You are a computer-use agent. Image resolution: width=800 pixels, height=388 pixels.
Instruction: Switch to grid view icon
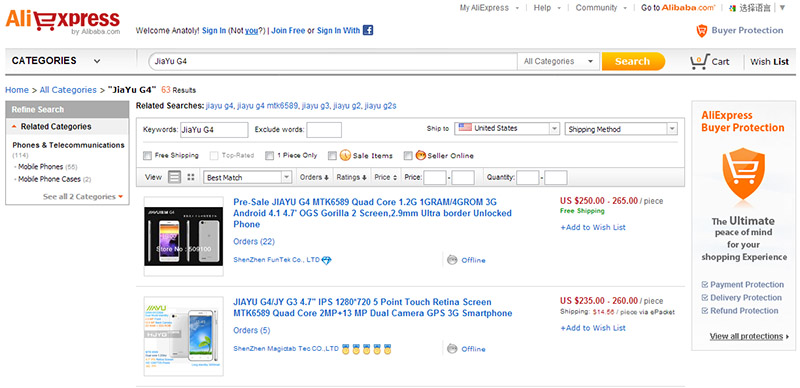tap(191, 177)
